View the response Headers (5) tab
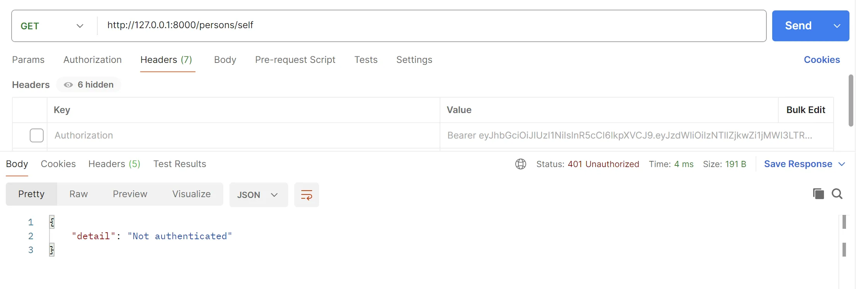The image size is (868, 289). pyautogui.click(x=114, y=164)
